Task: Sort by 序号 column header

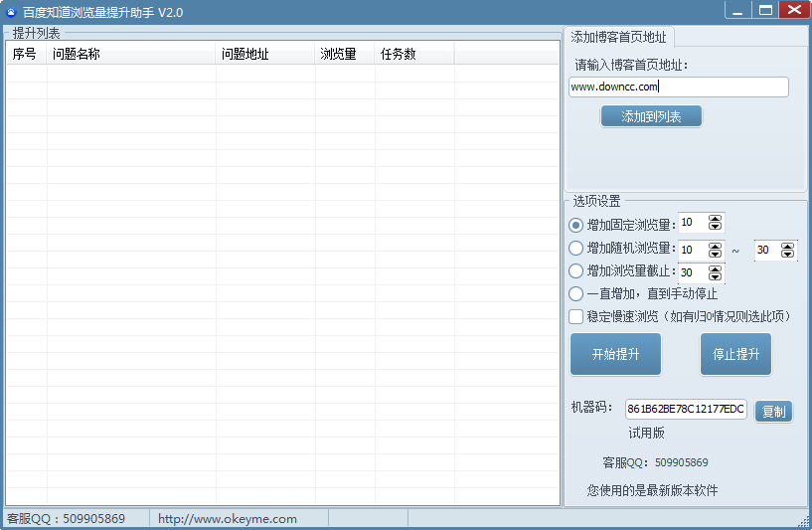Action: pos(27,54)
